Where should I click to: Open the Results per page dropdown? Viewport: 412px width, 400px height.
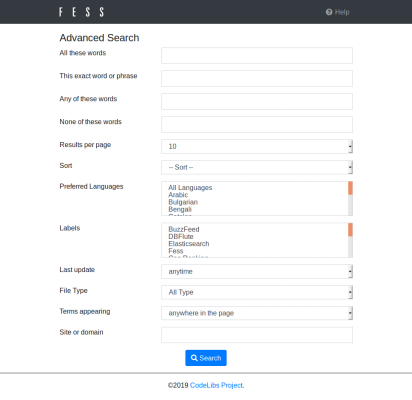click(257, 146)
